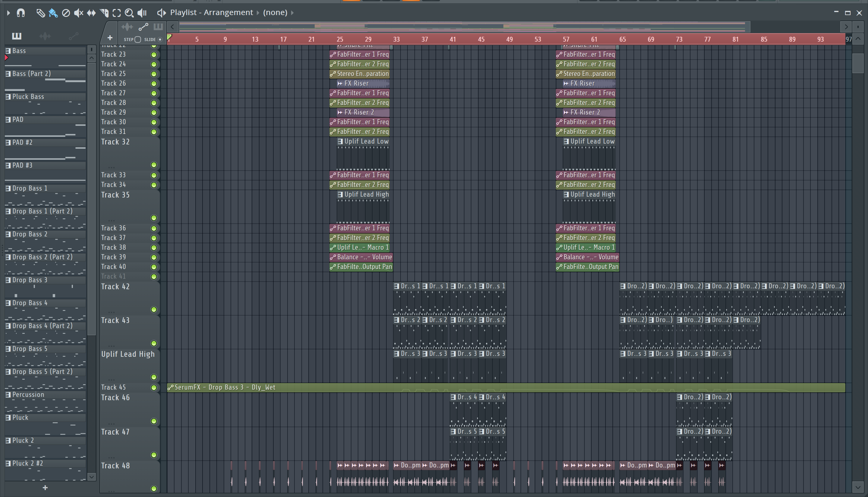The image size is (868, 497).
Task: Click picker panel scroll up arrow
Action: click(91, 59)
